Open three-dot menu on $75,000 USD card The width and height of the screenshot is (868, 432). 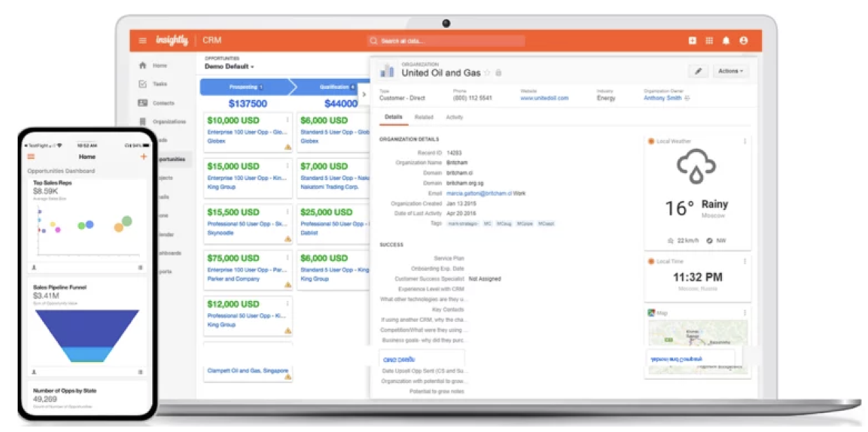coord(288,258)
